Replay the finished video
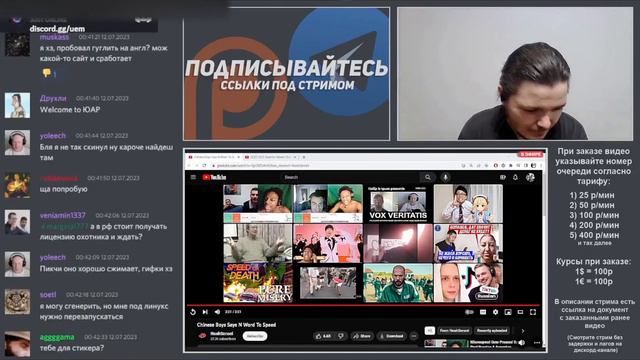This screenshot has height=360, width=640. 193,312
